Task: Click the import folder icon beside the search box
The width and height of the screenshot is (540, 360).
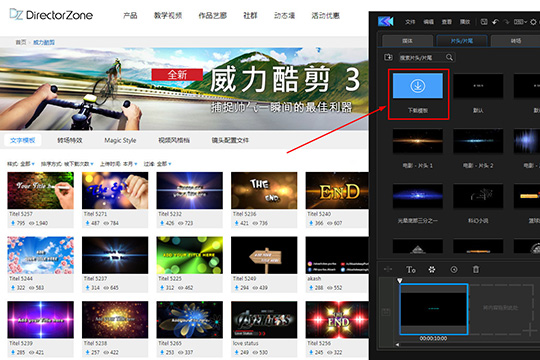Action: click(388, 57)
